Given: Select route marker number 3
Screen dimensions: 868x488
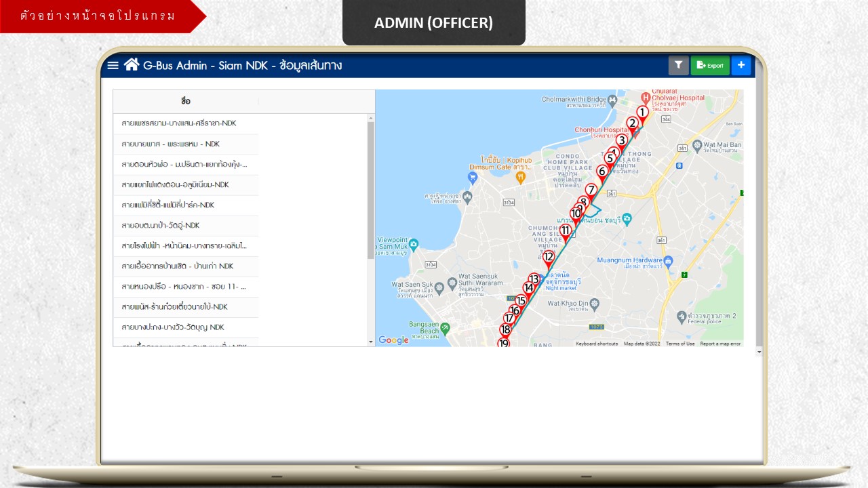Looking at the screenshot, I should [621, 142].
